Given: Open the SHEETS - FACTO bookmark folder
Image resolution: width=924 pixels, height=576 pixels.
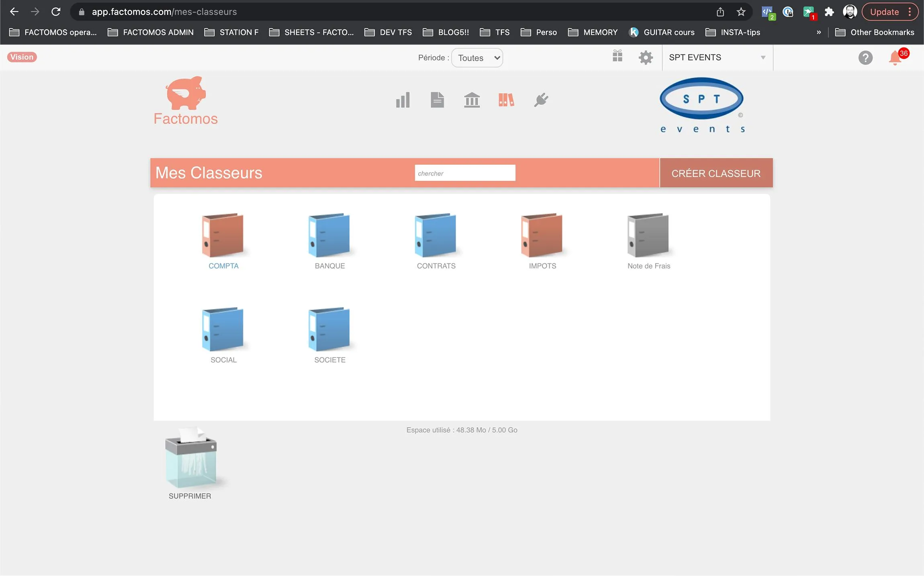Looking at the screenshot, I should coord(311,32).
